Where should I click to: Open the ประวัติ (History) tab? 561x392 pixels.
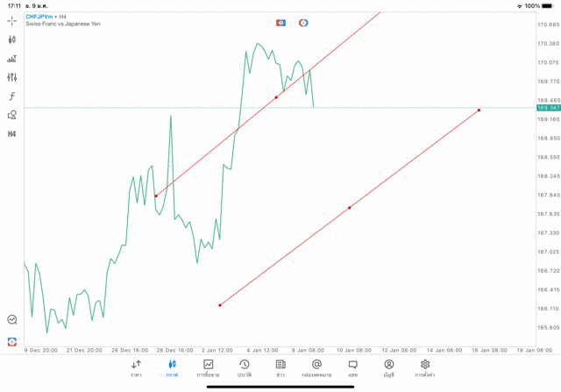click(244, 368)
